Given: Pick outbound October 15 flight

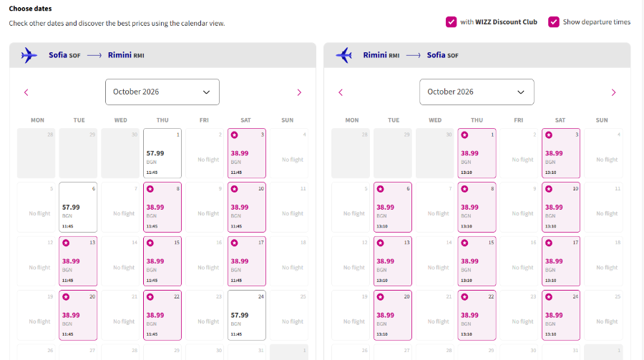Looking at the screenshot, I should click(x=162, y=261).
